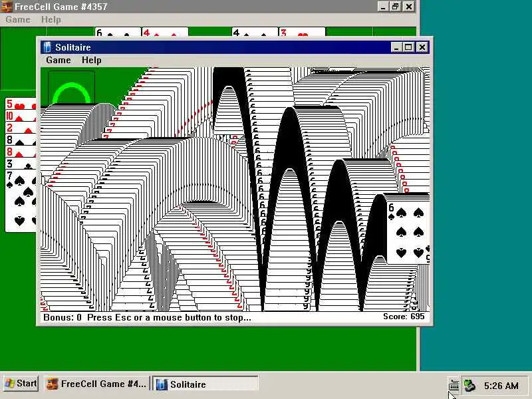This screenshot has height=399, width=532.
Task: Open the Game menu in FreeCell window
Action: click(x=18, y=19)
